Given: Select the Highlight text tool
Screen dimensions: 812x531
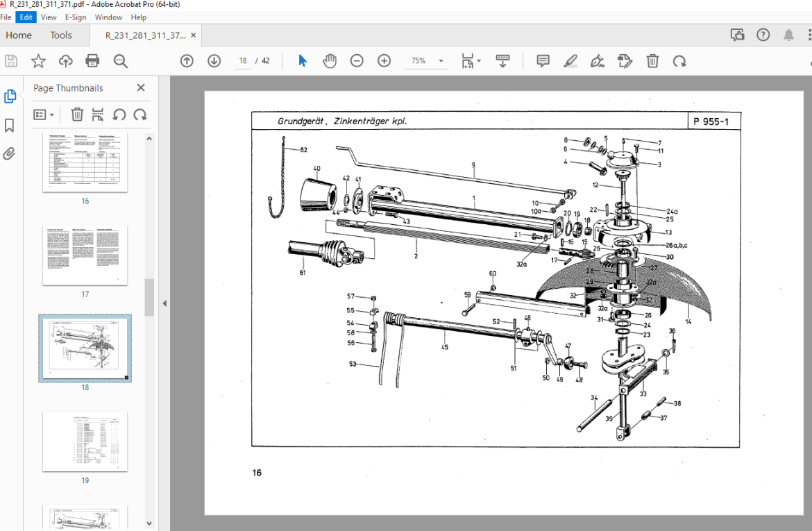Looking at the screenshot, I should pyautogui.click(x=570, y=61).
